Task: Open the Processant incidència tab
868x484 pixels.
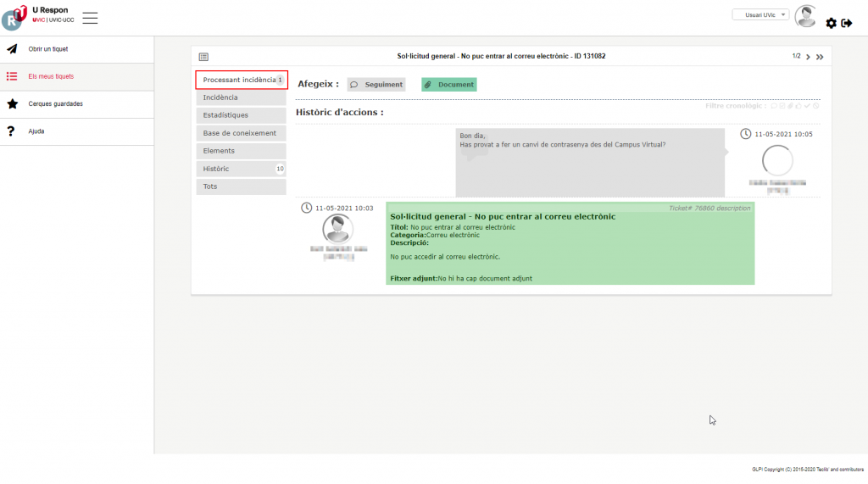Action: (x=242, y=80)
